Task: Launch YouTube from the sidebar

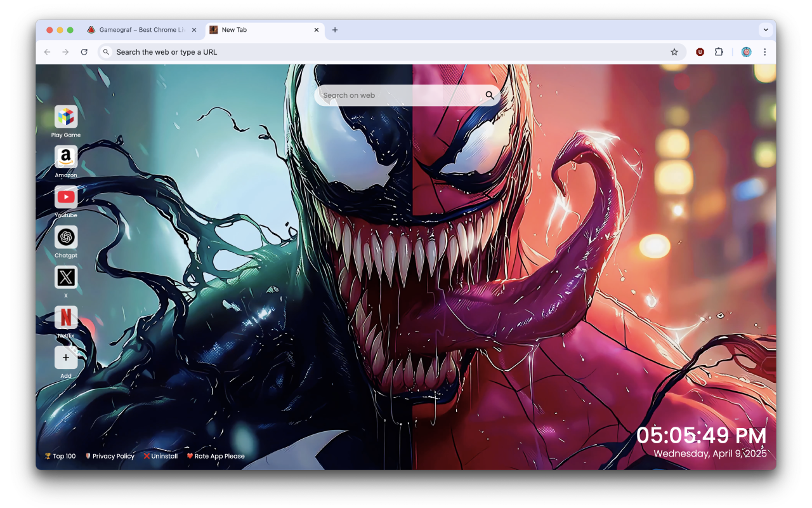Action: coord(66,197)
